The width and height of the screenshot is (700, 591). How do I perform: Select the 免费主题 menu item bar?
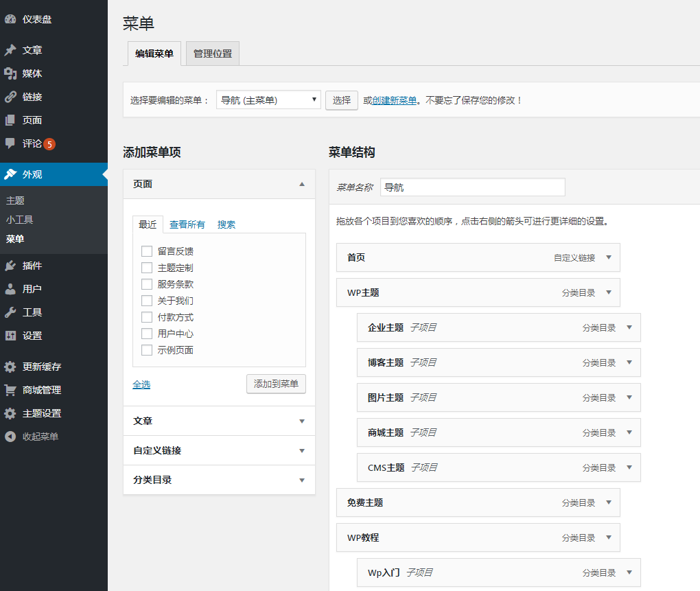click(x=478, y=502)
